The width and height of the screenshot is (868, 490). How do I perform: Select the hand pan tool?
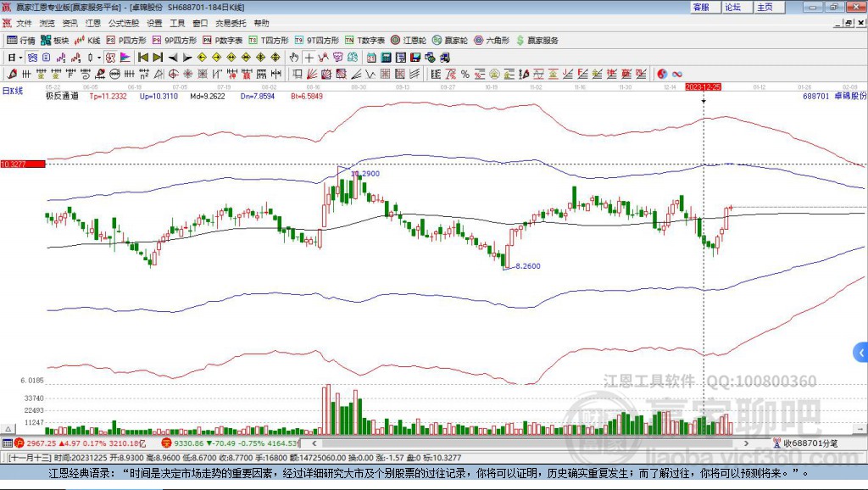click(293, 58)
